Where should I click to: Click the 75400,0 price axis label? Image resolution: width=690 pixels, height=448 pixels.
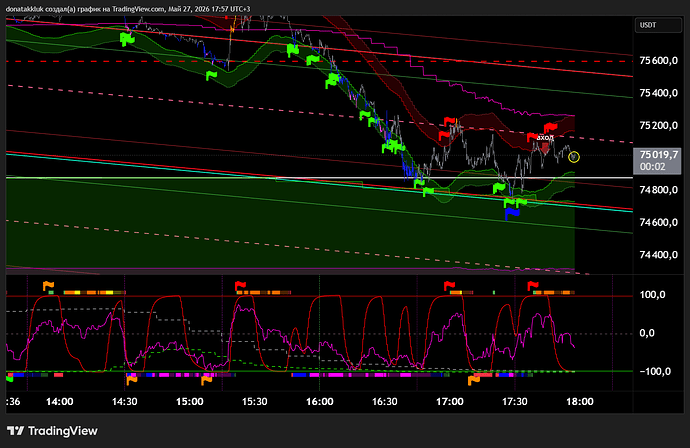point(658,93)
